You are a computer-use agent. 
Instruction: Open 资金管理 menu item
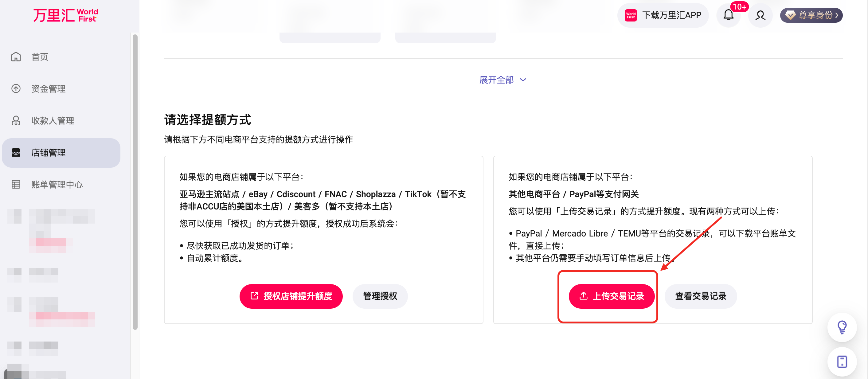pos(49,88)
